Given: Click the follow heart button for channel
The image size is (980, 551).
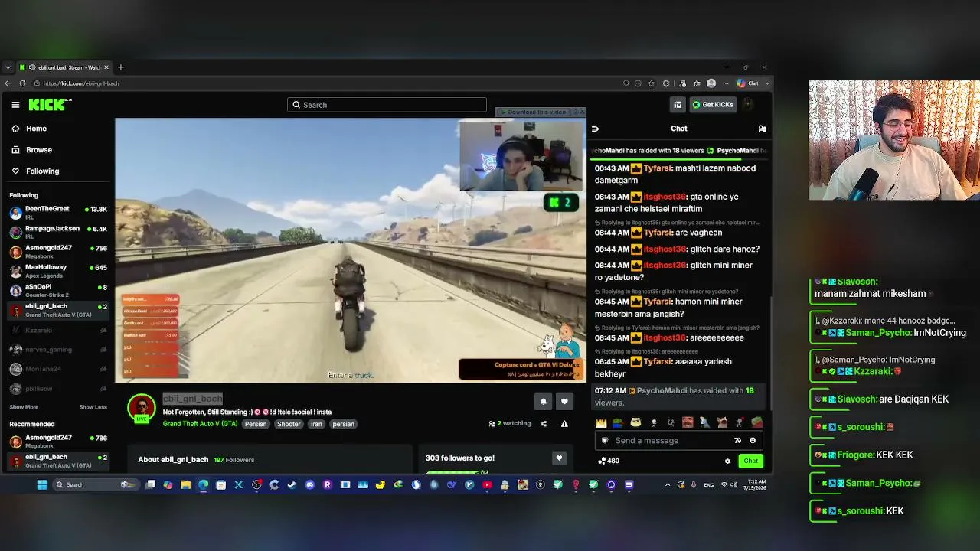Looking at the screenshot, I should pos(564,401).
